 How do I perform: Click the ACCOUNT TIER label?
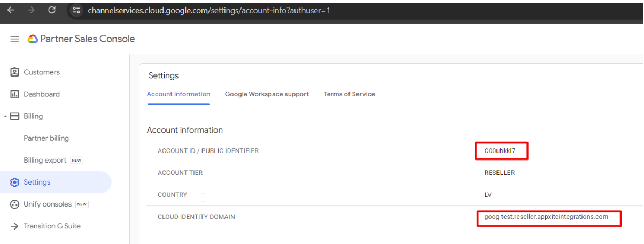(180, 173)
